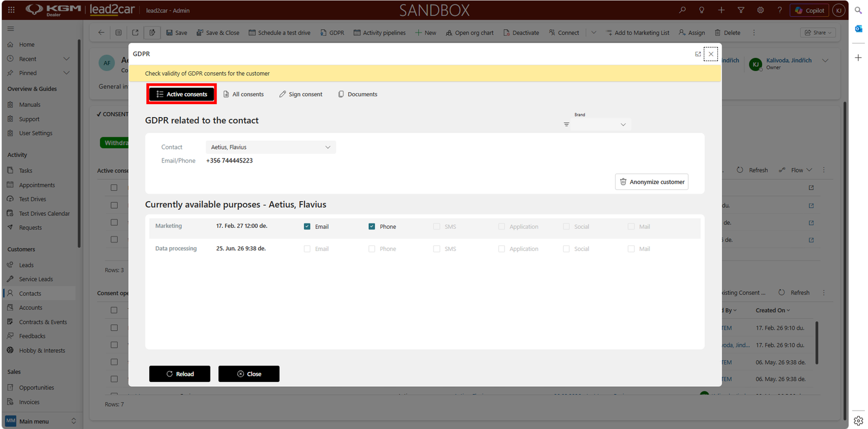Expand Recent in the sidebar
The width and height of the screenshot is (868, 429).
(x=67, y=59)
